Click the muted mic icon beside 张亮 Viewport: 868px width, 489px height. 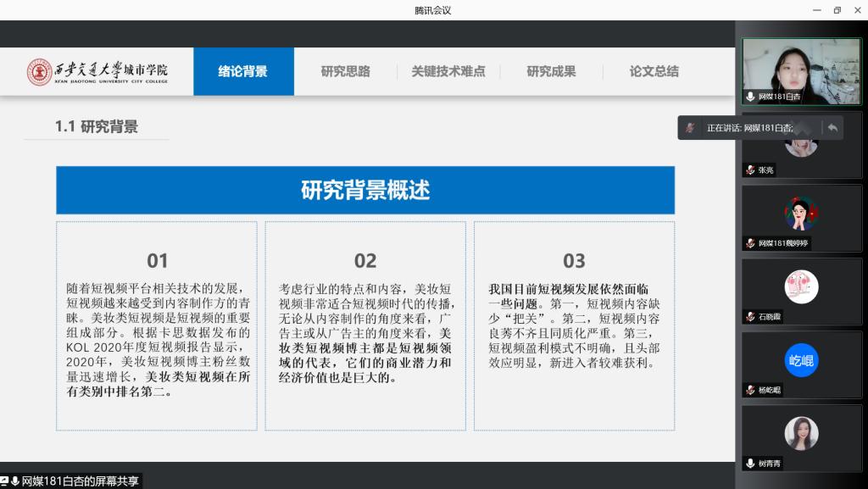coord(750,169)
